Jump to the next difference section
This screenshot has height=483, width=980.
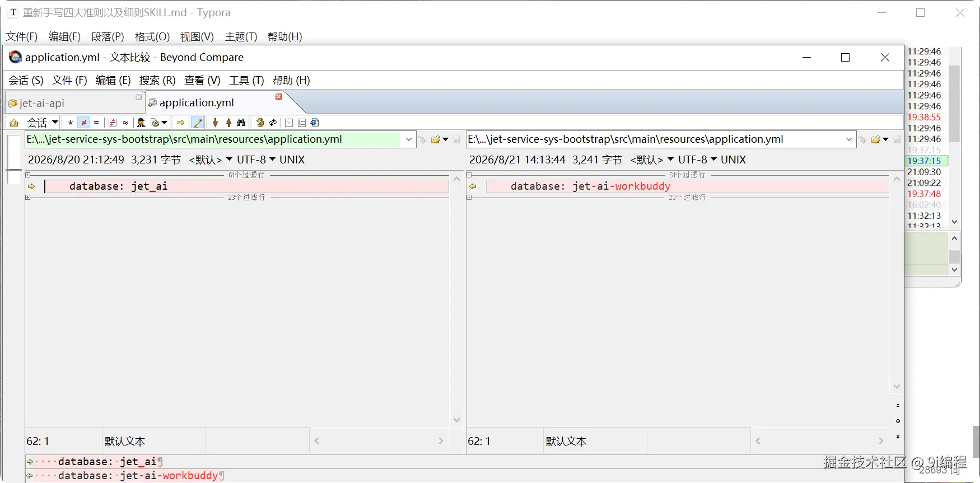(215, 123)
